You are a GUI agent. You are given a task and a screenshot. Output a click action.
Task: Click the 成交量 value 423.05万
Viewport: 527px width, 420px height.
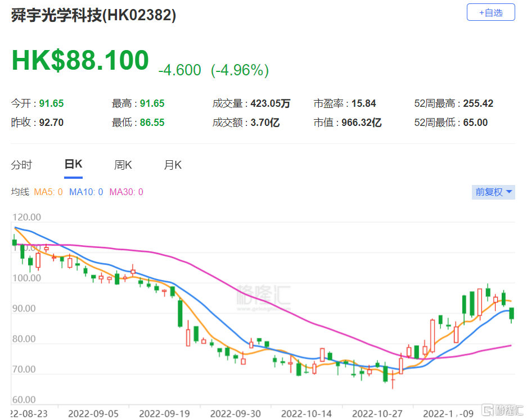[x=270, y=103]
